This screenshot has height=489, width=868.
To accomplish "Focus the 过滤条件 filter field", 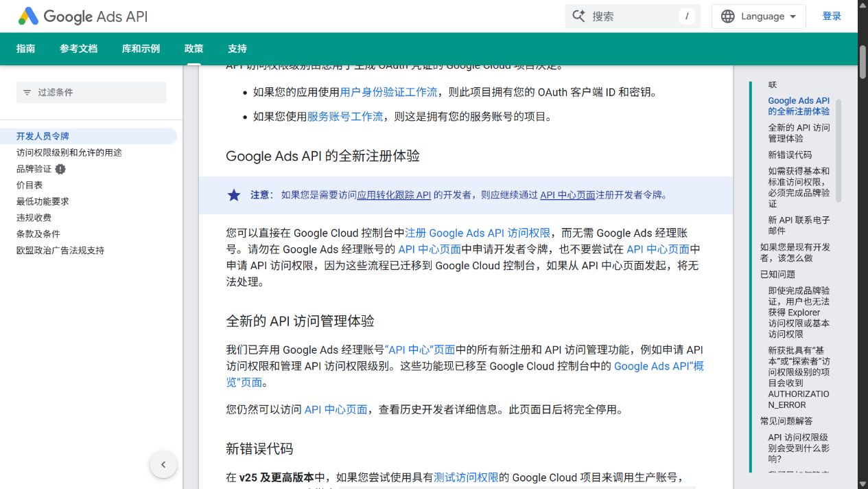I will click(91, 93).
